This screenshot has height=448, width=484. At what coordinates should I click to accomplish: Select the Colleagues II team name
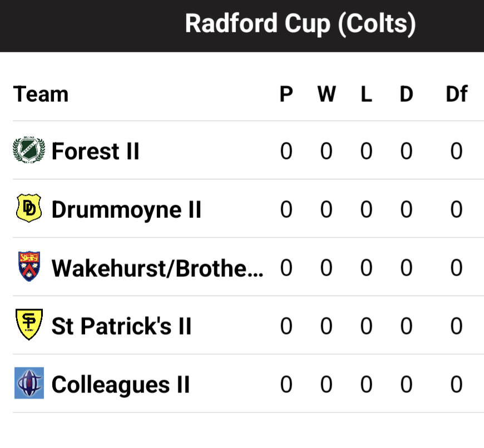point(121,385)
